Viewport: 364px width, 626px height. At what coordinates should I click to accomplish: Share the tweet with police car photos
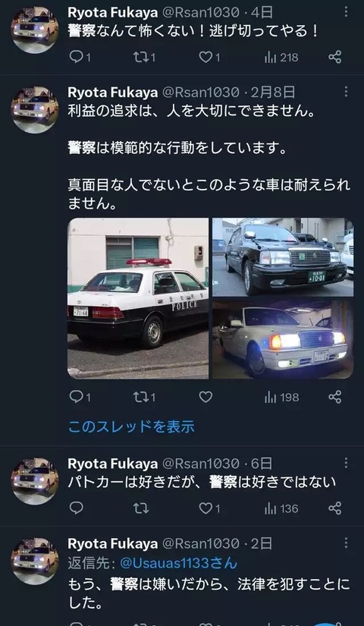(335, 397)
